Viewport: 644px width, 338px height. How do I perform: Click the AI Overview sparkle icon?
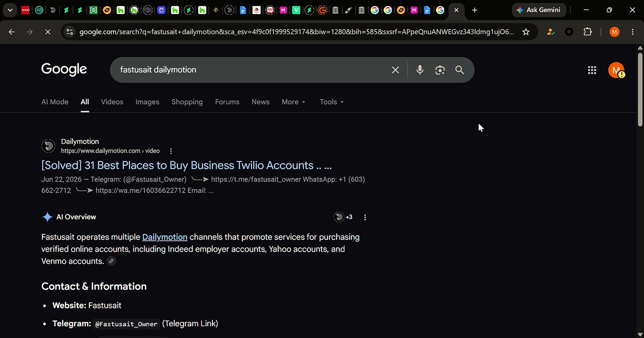(x=47, y=217)
